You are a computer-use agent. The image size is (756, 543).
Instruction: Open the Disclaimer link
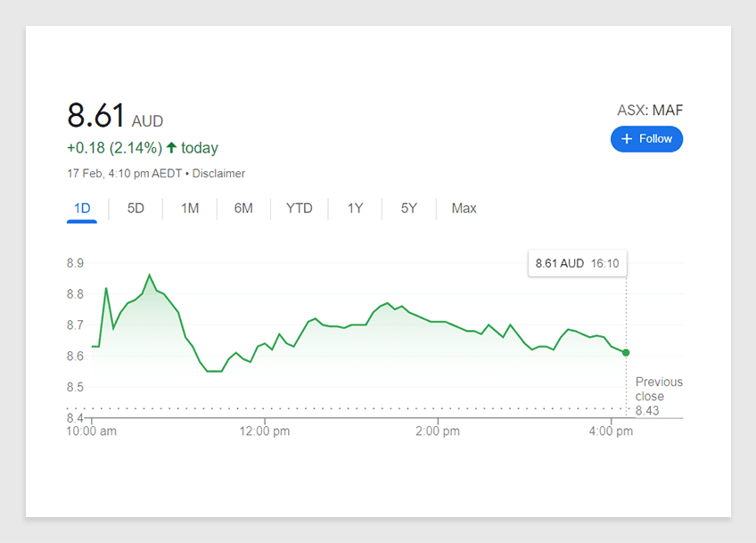coord(218,174)
